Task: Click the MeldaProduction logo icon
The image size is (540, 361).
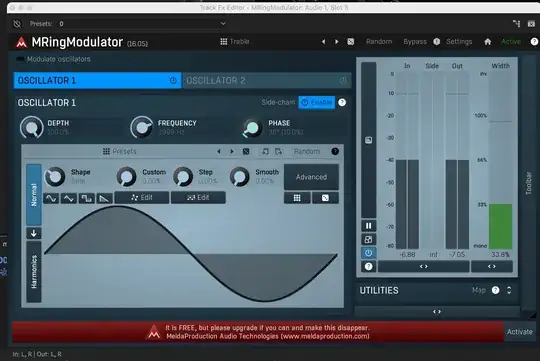Action: point(21,42)
